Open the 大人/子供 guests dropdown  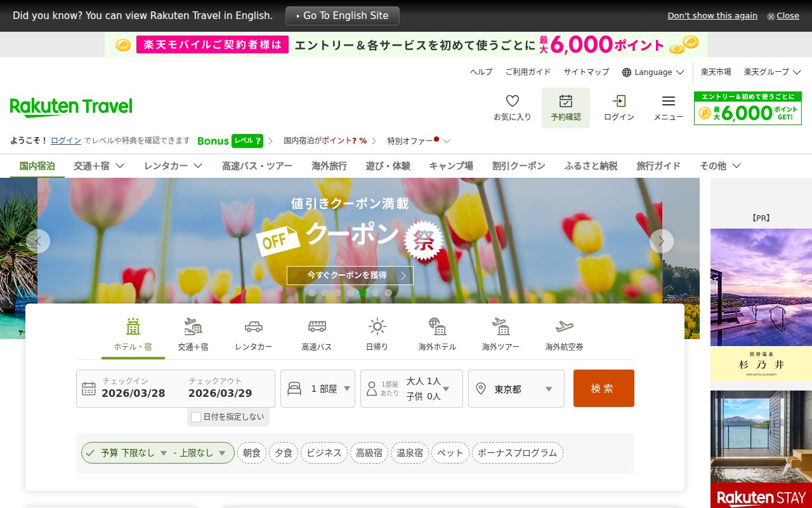[412, 389]
